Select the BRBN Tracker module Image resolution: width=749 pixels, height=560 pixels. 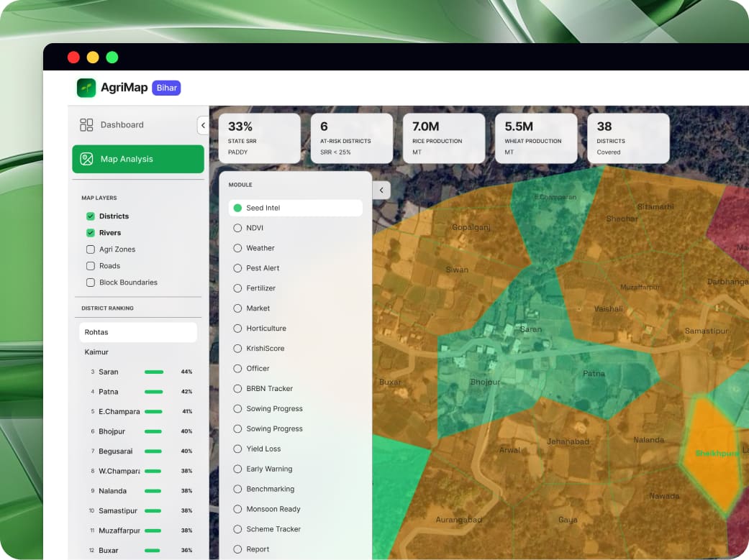pyautogui.click(x=295, y=389)
